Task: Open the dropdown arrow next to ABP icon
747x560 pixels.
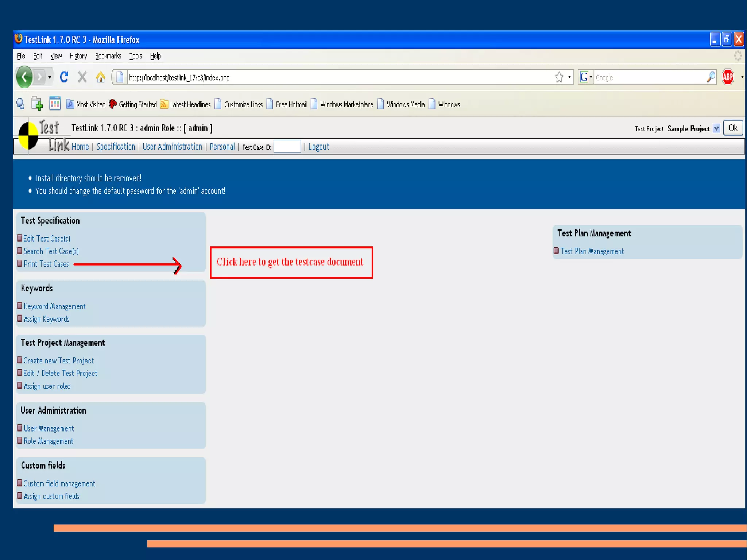Action: pos(742,77)
